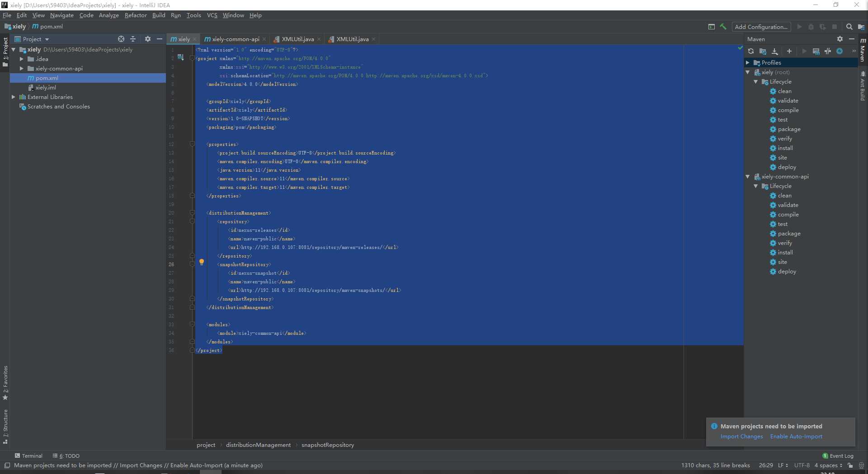Viewport: 868px width, 474px height.
Task: Click the tool-window toggle icon in status bar
Action: point(7,465)
